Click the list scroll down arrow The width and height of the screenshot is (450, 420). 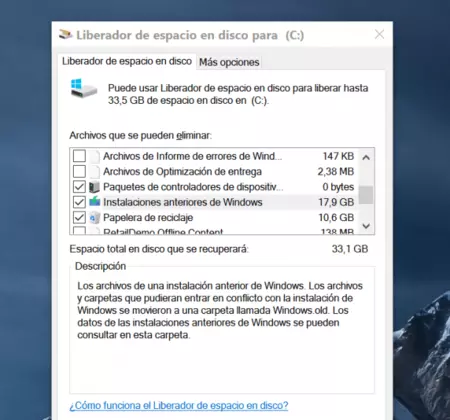coord(366,226)
